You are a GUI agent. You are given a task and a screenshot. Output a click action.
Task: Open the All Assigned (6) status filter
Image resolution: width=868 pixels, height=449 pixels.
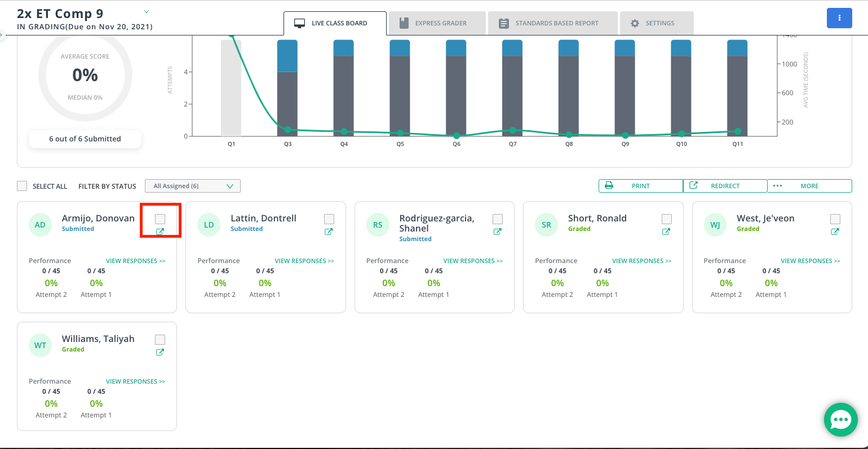click(193, 186)
